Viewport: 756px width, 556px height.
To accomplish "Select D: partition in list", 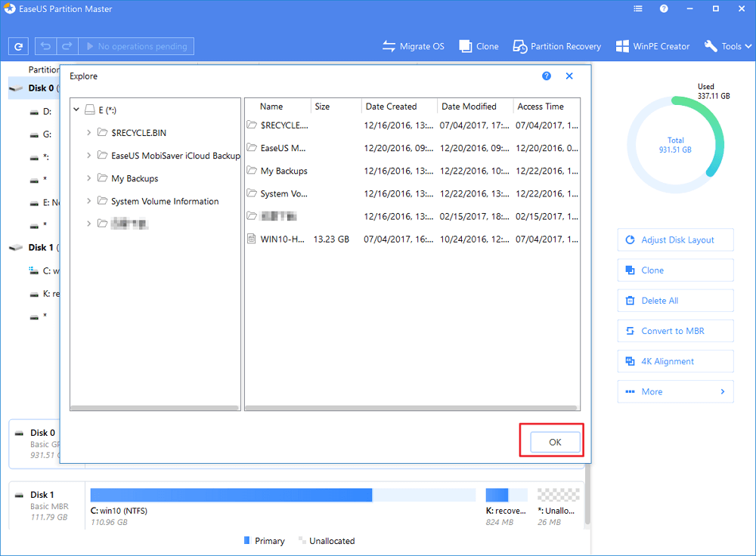I will click(41, 112).
